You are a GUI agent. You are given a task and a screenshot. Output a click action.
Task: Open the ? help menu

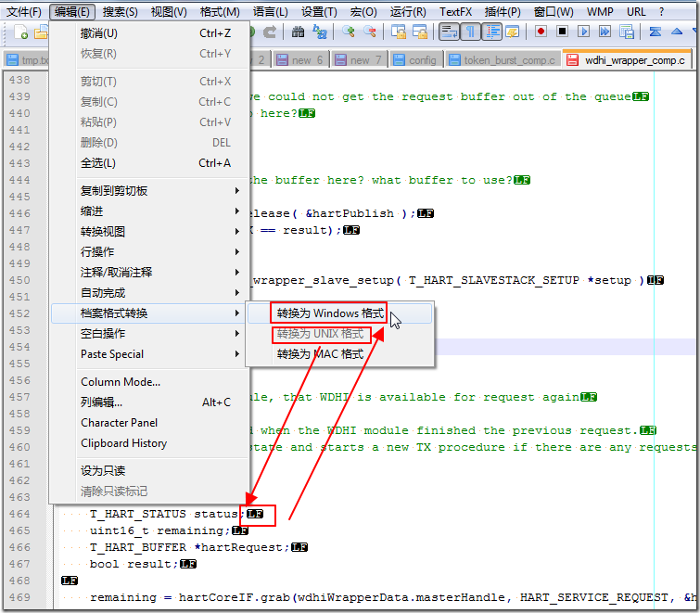(662, 12)
